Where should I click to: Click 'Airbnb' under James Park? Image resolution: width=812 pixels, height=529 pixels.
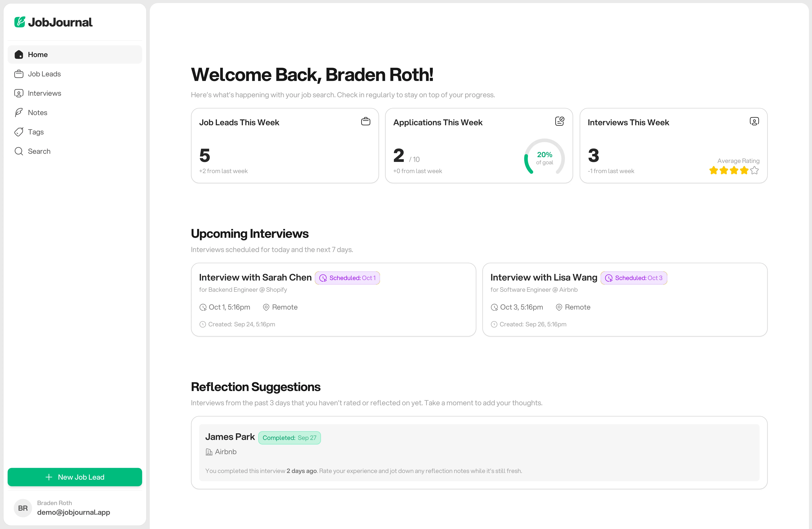(226, 452)
